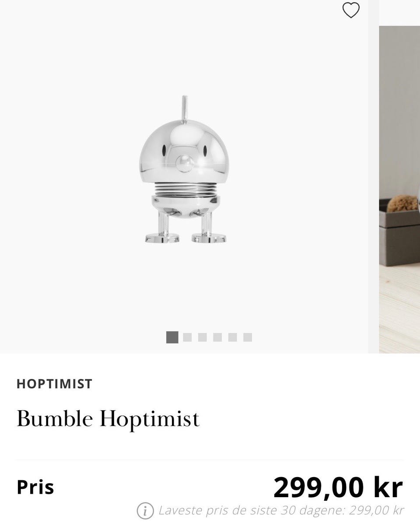Click the Hoptimist figure's spring coil
The image size is (420, 527).
(x=185, y=189)
